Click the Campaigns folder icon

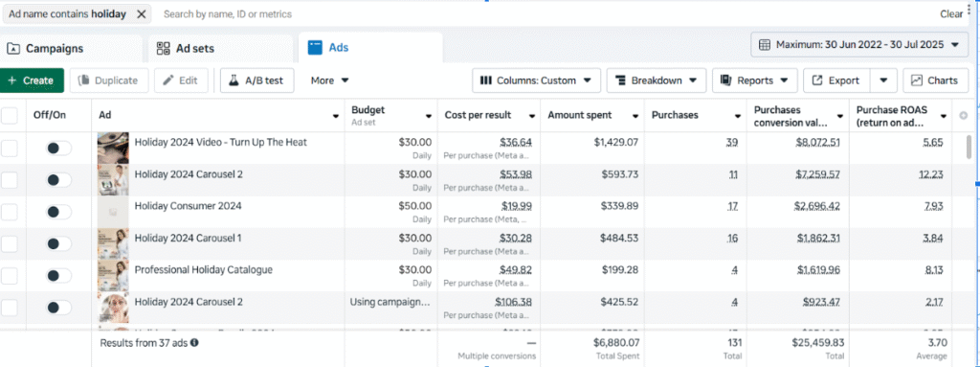13,48
